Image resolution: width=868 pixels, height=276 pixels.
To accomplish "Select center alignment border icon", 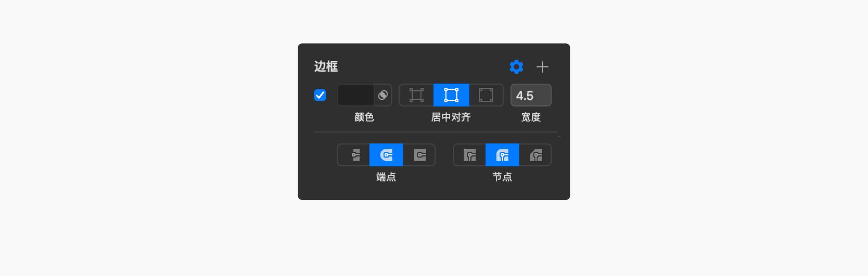I will click(451, 95).
